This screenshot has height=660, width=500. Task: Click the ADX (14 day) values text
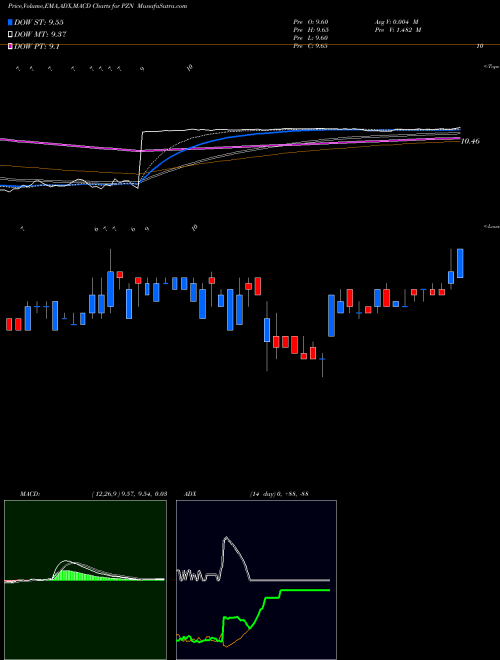coord(279,494)
